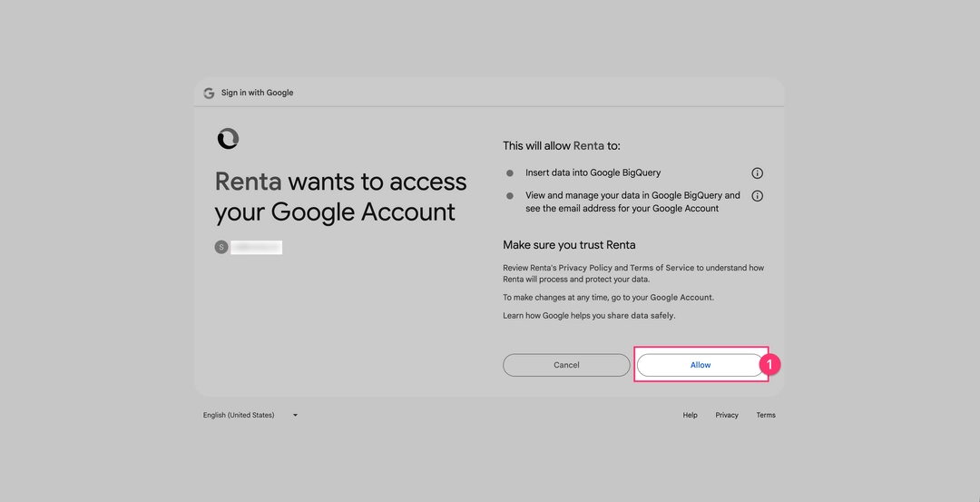This screenshot has width=980, height=502.
Task: Open the Privacy Policy link
Action: tap(585, 268)
